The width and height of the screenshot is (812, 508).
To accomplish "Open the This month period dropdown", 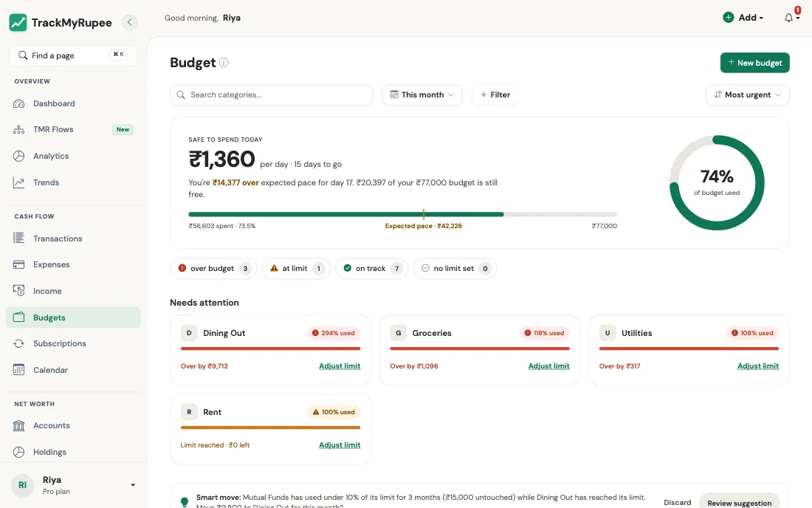I will tap(422, 95).
